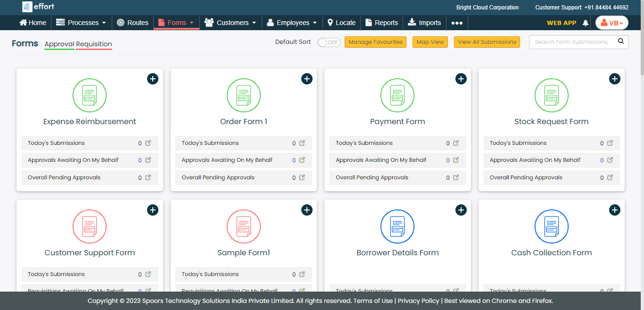644x310 pixels.
Task: Open Today's Submissions link icon for Order Form 1
Action: [302, 143]
